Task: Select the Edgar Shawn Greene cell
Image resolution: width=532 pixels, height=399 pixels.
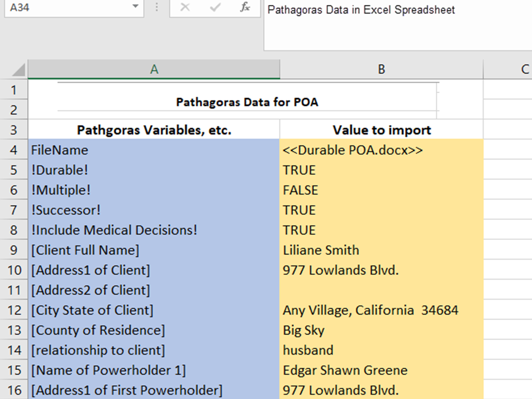Action: (382, 370)
